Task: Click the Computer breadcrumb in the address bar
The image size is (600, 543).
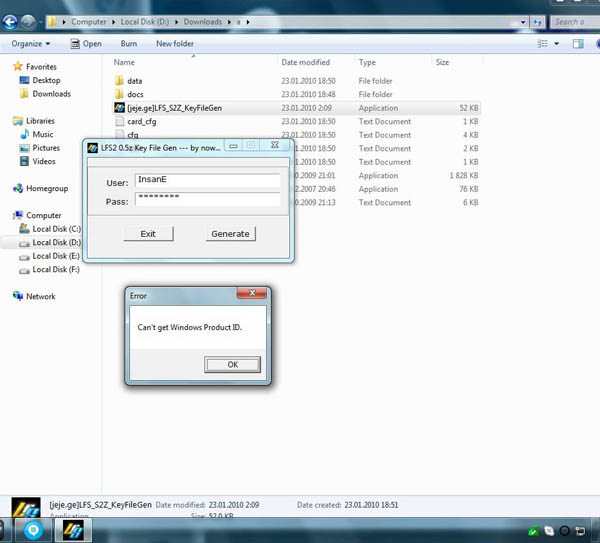Action: click(x=89, y=22)
